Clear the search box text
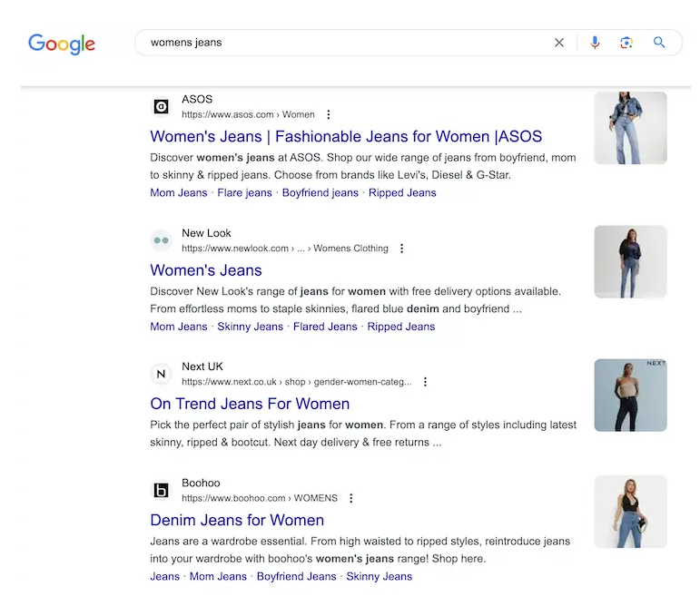Viewport: 700px width, 596px height. [559, 43]
